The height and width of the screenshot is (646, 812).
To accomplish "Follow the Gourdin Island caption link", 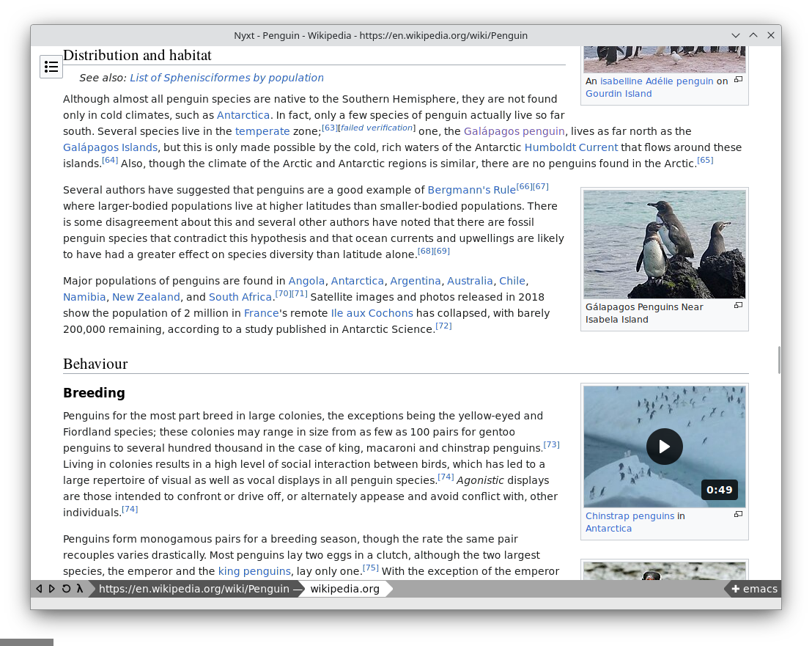I will (x=619, y=93).
